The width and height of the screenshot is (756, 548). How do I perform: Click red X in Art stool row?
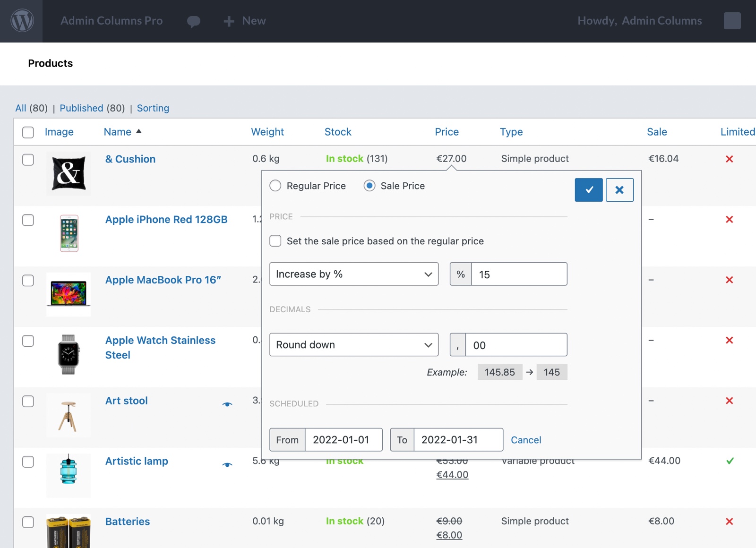(x=729, y=401)
